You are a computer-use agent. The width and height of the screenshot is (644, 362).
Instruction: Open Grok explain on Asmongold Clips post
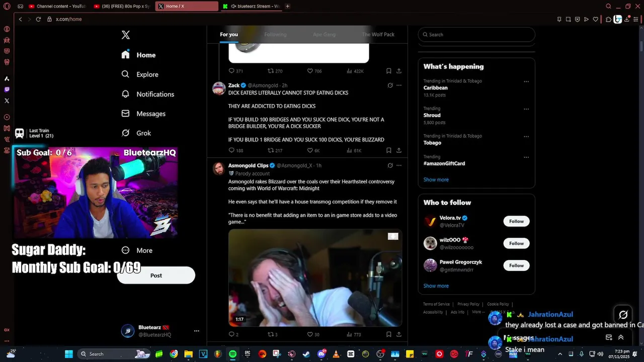(x=390, y=165)
